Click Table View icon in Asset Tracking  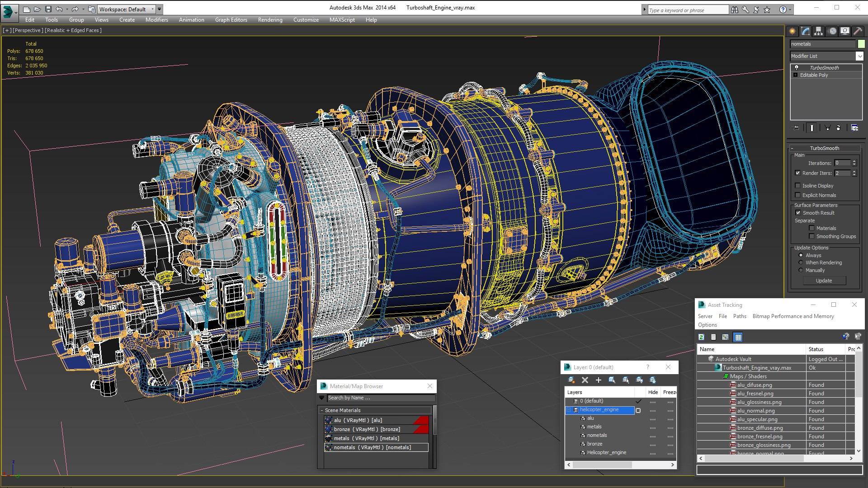(738, 337)
